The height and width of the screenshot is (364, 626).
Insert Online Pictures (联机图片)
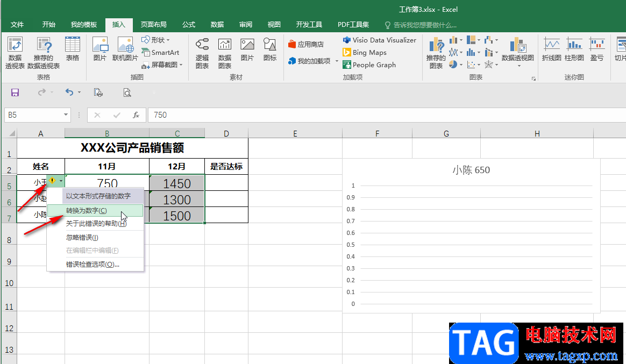coord(125,49)
